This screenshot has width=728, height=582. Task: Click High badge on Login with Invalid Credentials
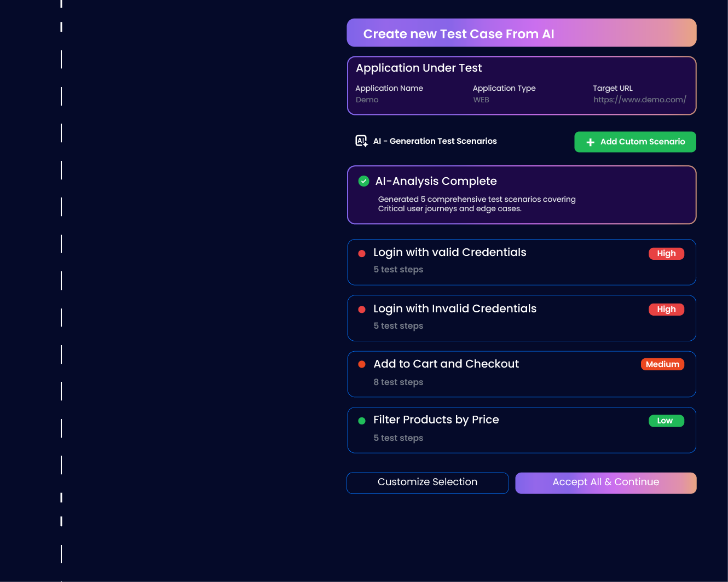(666, 309)
